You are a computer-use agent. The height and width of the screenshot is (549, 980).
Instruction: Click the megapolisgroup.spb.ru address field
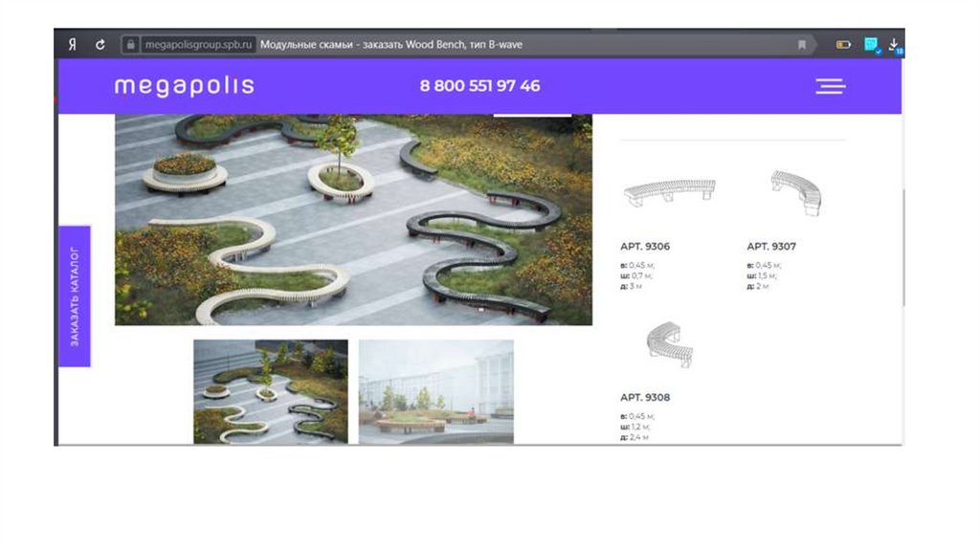[199, 45]
